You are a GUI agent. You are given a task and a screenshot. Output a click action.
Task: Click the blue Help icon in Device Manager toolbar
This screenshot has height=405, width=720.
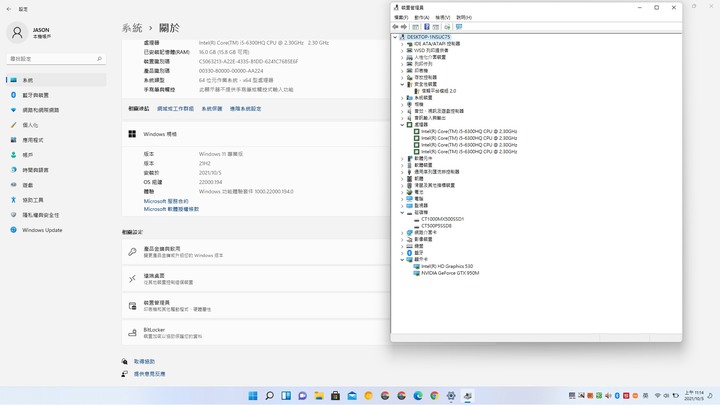point(427,27)
